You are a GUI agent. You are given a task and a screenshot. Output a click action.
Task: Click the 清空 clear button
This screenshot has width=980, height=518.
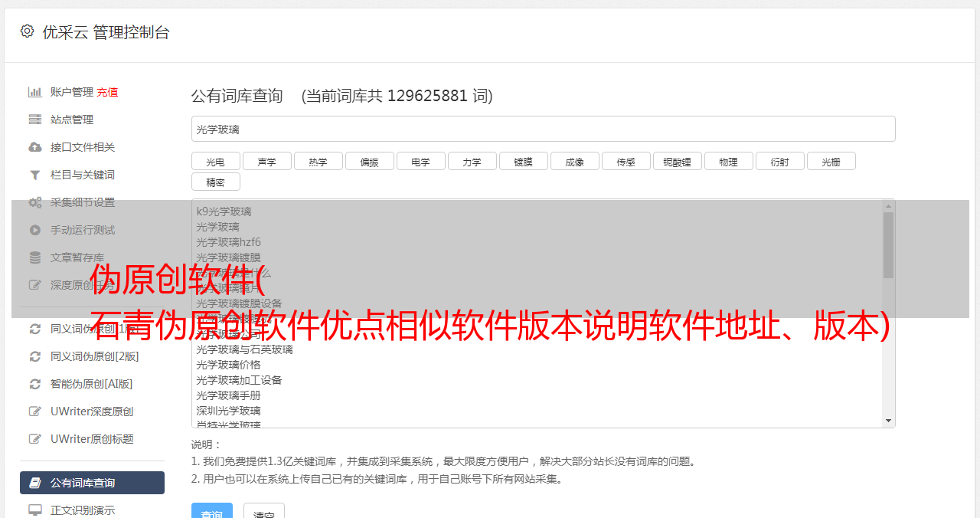(x=264, y=511)
